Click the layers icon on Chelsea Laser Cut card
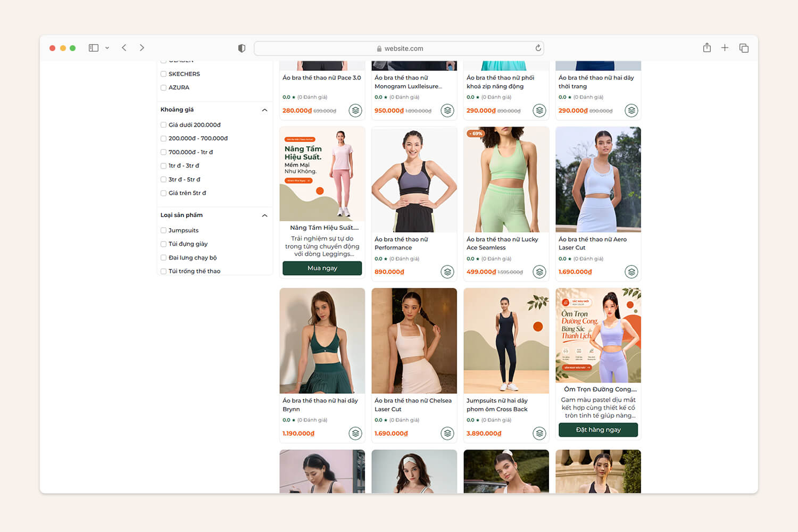This screenshot has width=798, height=532. click(447, 434)
